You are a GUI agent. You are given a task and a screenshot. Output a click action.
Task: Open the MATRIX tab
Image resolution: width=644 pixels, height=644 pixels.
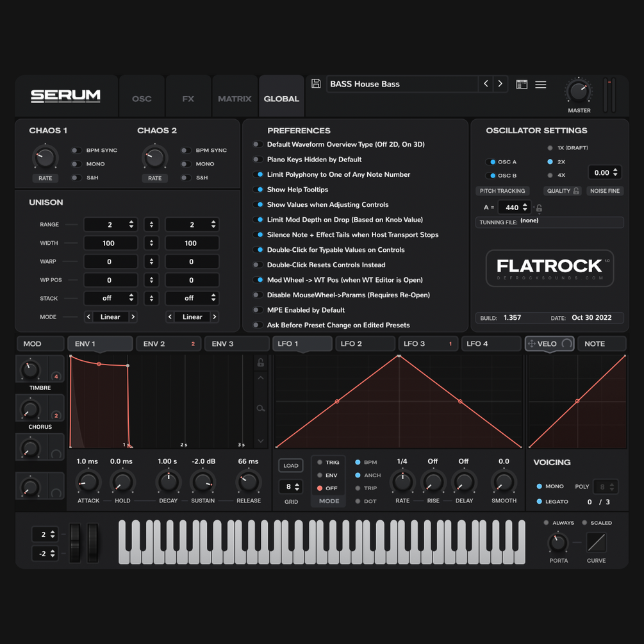click(235, 99)
